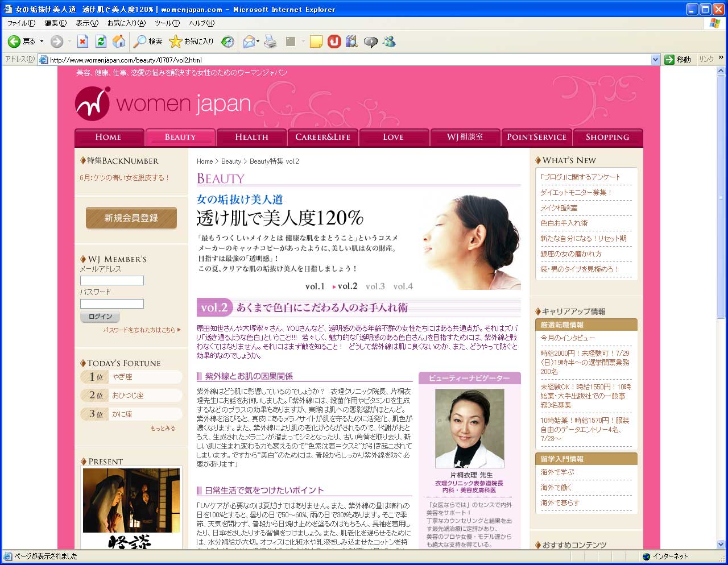Open the Back button history dropdown
This screenshot has height=565, width=728.
pos(42,41)
